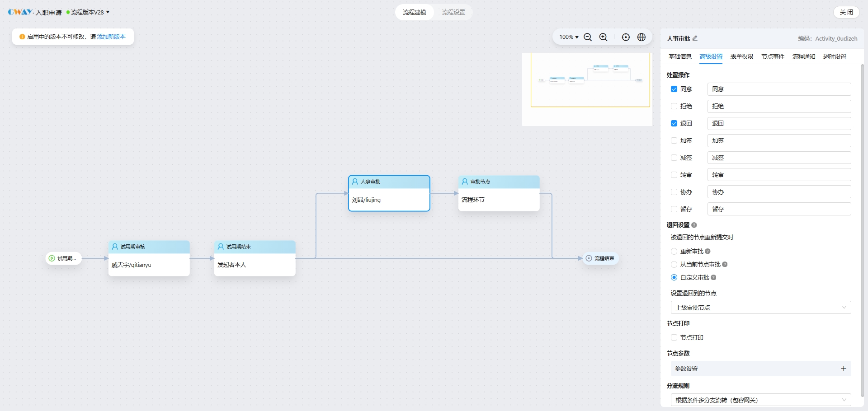Switch to the 表单权限 tab
This screenshot has height=411, width=868.
[x=741, y=56]
